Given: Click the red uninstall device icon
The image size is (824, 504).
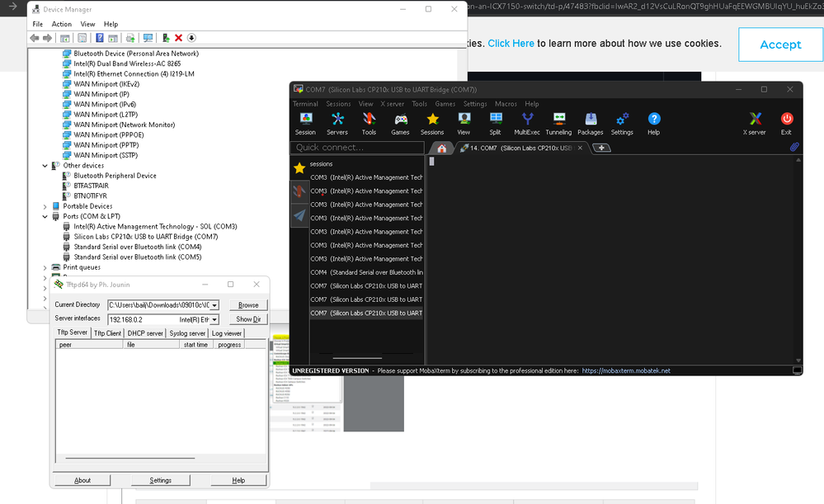Looking at the screenshot, I should (x=178, y=38).
